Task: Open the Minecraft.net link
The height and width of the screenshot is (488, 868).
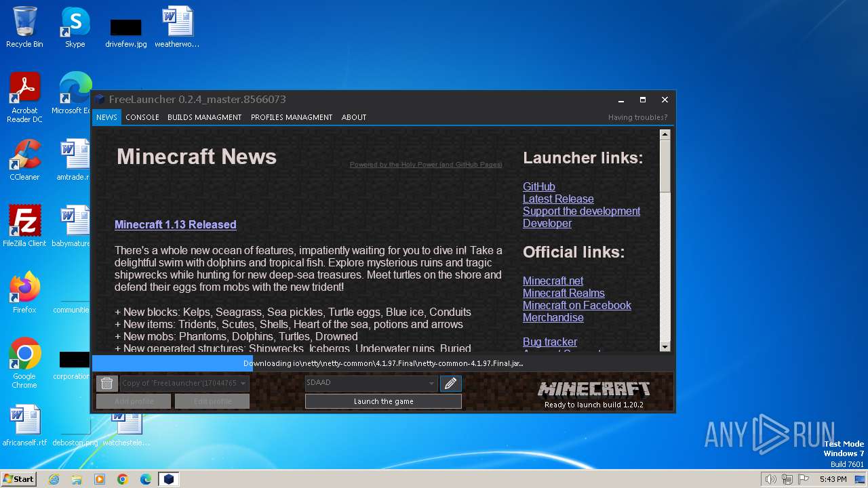Action: [x=553, y=281]
